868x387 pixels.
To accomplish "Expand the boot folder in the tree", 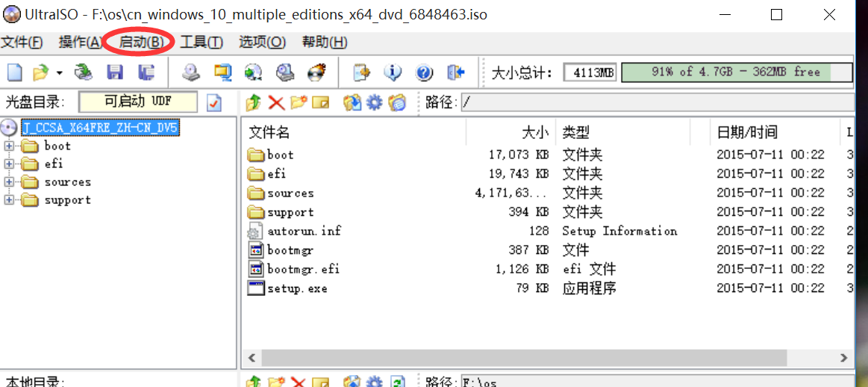I will tap(9, 146).
